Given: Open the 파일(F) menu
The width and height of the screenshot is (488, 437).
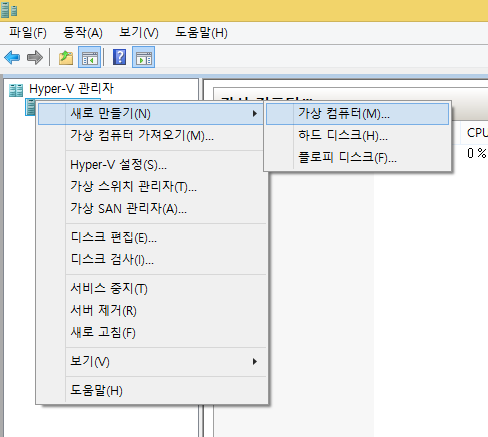Looking at the screenshot, I should click(x=28, y=33).
